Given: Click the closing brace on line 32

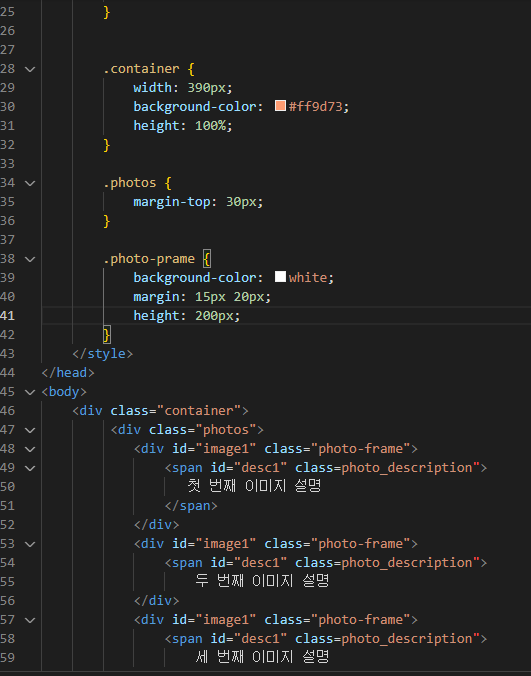Looking at the screenshot, I should [107, 145].
